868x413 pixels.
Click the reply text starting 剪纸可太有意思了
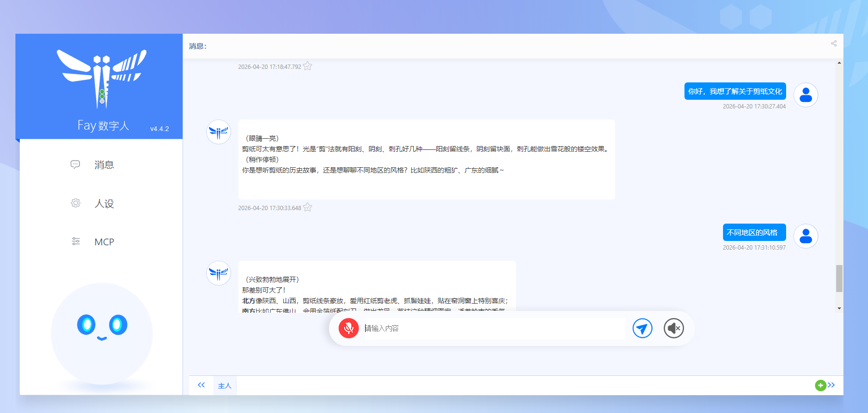tap(425, 149)
